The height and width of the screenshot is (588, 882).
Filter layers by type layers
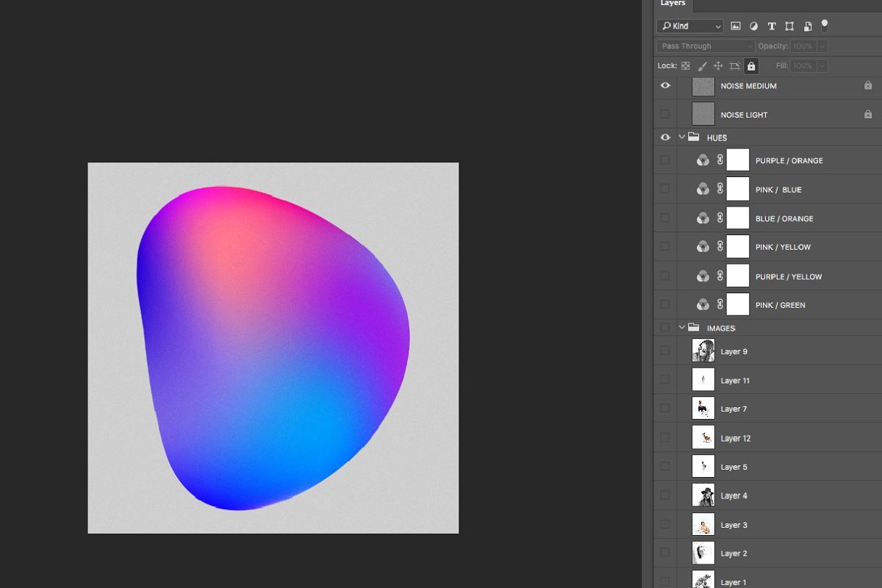click(772, 26)
